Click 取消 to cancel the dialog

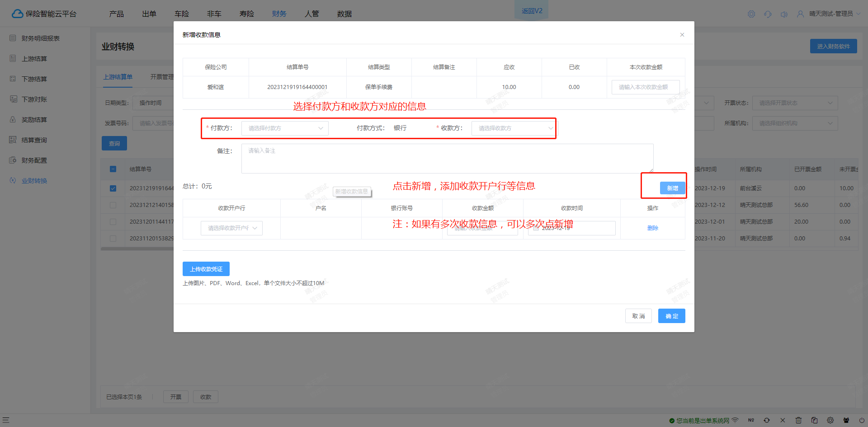point(638,316)
